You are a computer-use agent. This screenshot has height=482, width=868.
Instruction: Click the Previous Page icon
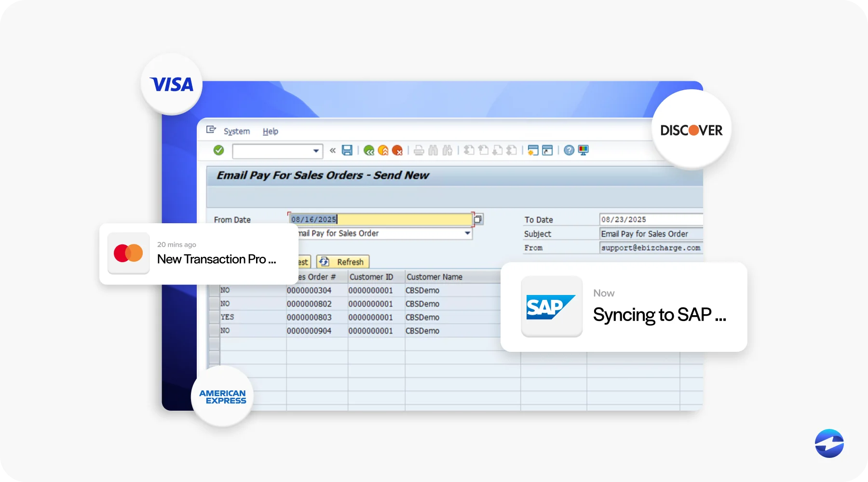483,150
